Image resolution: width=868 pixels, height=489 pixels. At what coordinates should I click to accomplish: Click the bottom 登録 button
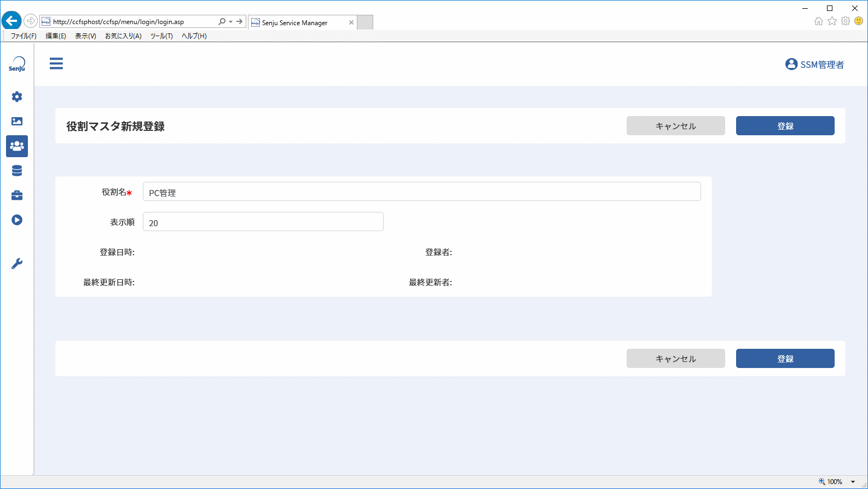[x=785, y=359]
